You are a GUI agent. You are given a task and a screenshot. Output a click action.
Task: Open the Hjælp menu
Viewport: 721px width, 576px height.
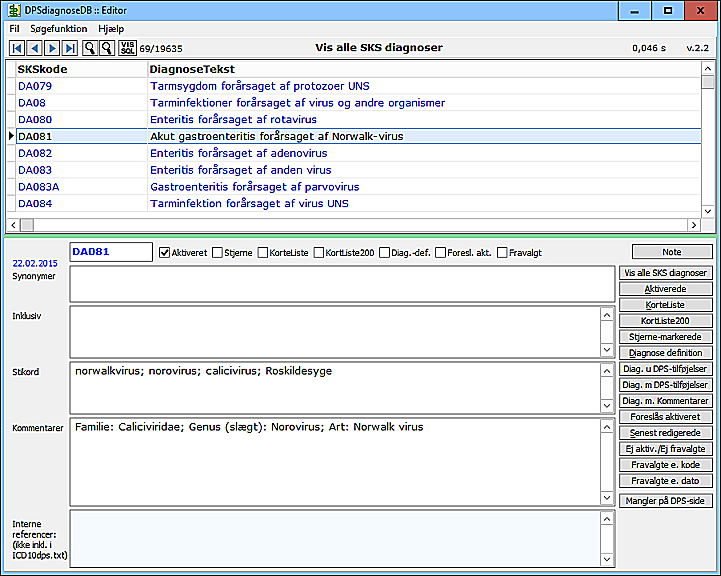click(x=111, y=29)
